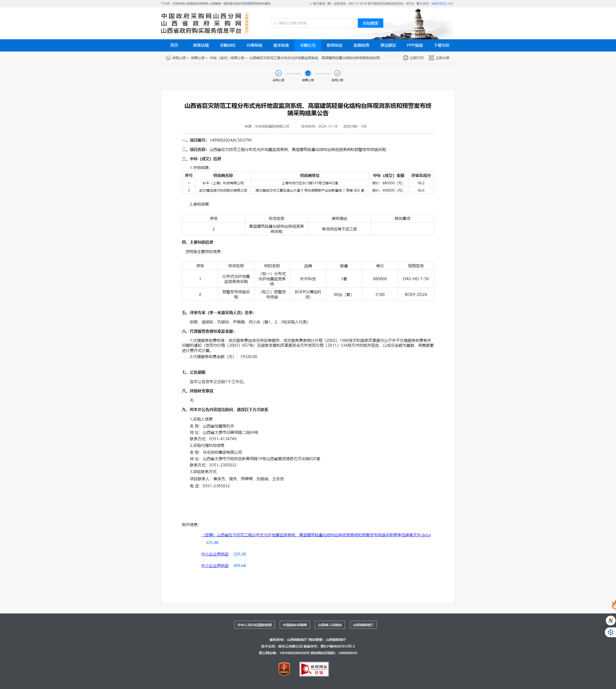
Task: Click the accessibility floating icon at right edge
Action: [610, 621]
